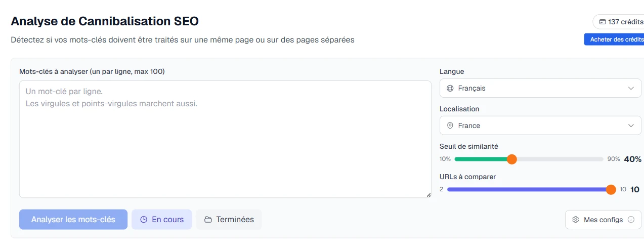Click the 40% similarity value
Viewport: 644px width, 249px height.
[x=632, y=159]
